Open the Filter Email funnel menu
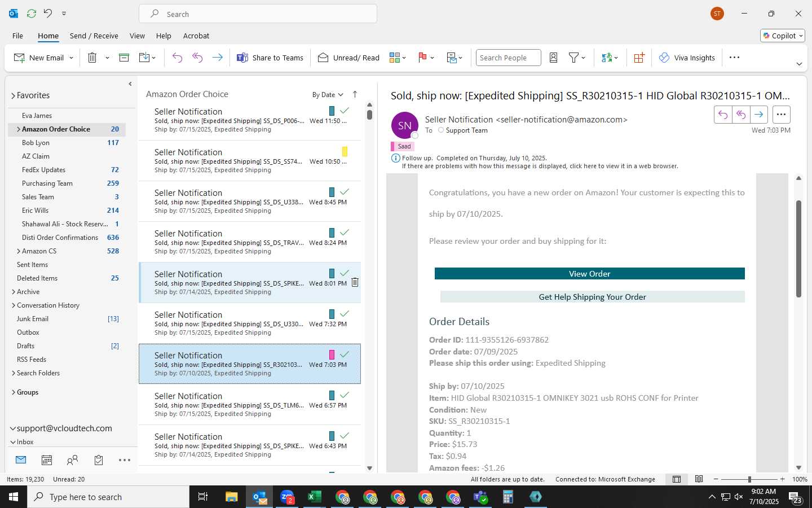Screen dimensions: 812x508 click(577, 58)
